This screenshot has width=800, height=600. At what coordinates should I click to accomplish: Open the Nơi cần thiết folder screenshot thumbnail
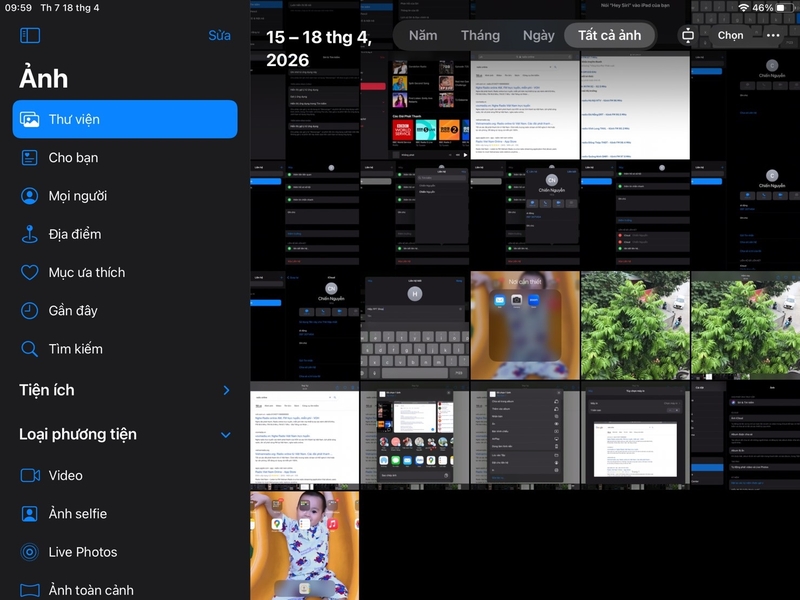[525, 325]
